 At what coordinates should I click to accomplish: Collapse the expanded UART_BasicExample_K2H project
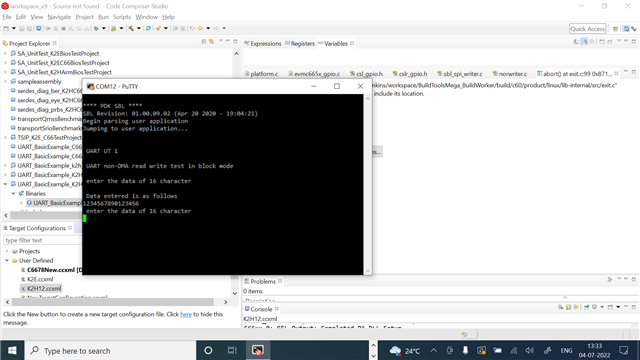5,184
